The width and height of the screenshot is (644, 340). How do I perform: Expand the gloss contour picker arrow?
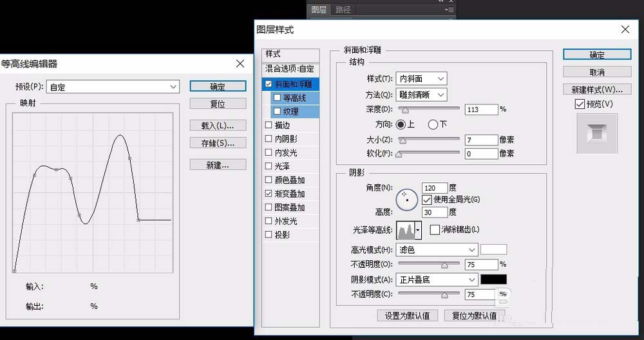pyautogui.click(x=419, y=230)
